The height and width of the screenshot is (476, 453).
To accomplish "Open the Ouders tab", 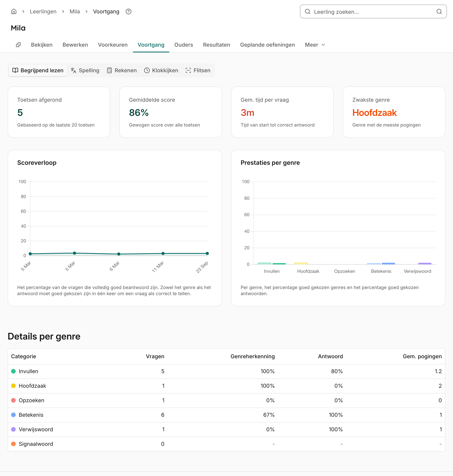I will click(183, 45).
